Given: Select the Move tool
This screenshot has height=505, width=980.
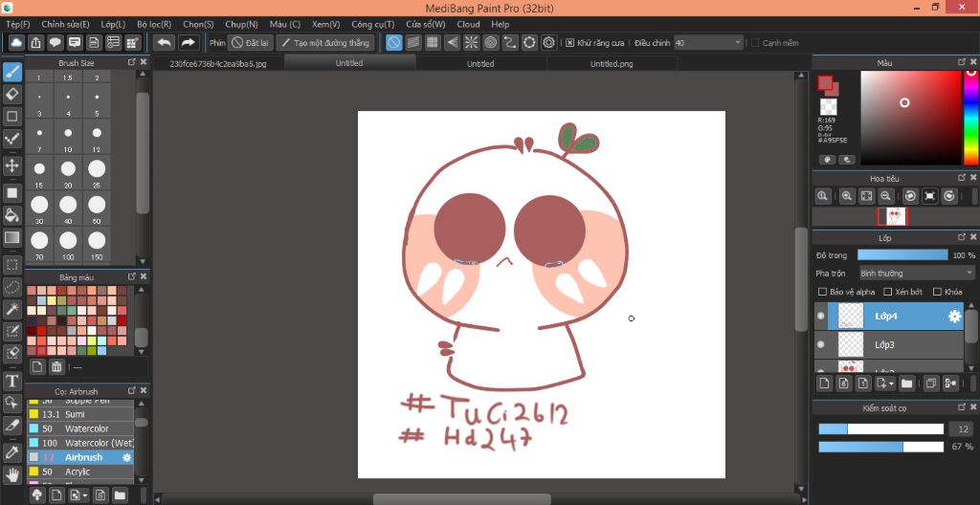Looking at the screenshot, I should [x=12, y=165].
